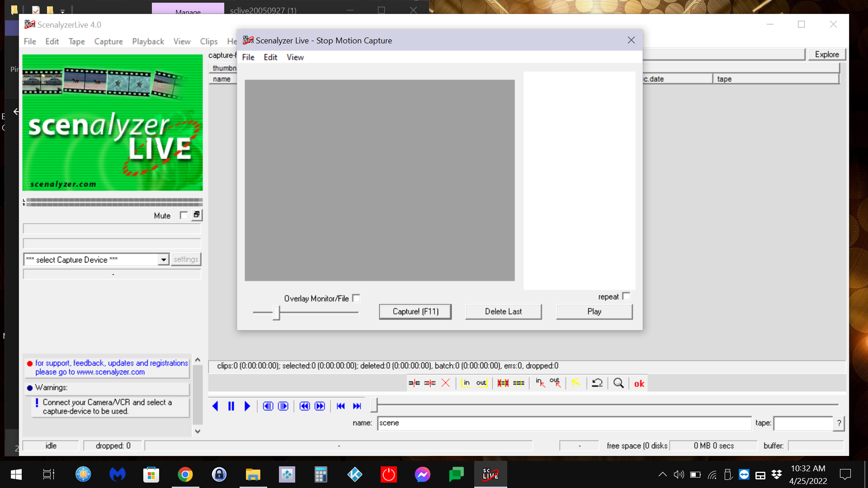Step one frame backward

(268, 406)
